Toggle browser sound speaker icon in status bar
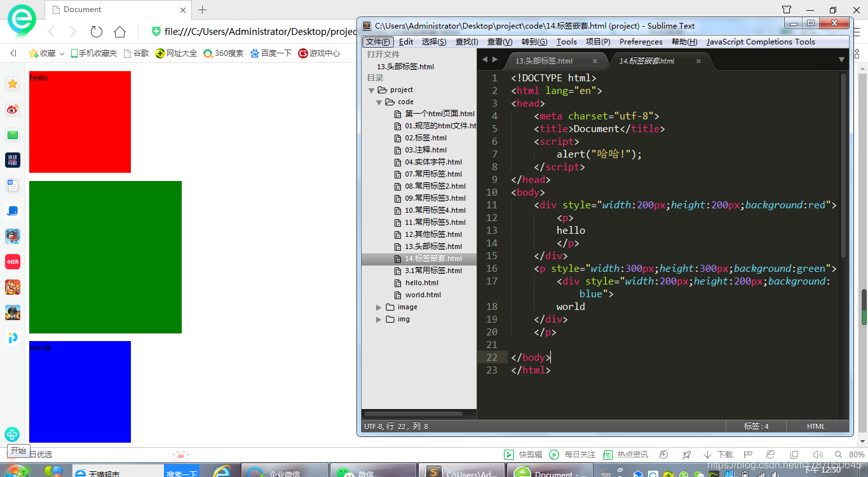 pyautogui.click(x=818, y=455)
